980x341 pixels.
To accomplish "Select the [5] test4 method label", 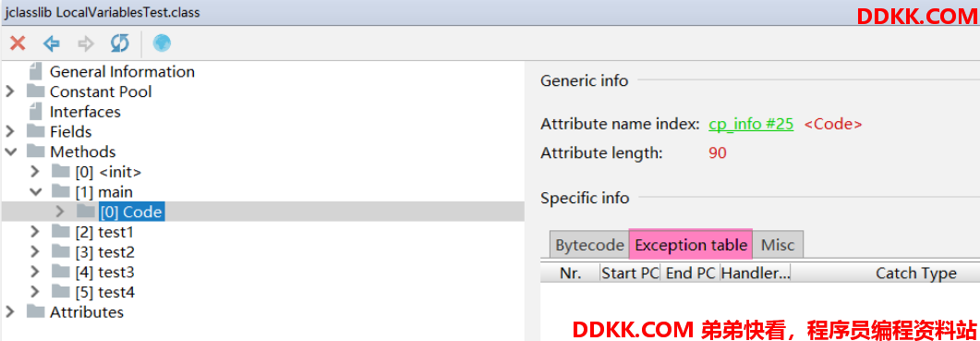I will (x=105, y=292).
